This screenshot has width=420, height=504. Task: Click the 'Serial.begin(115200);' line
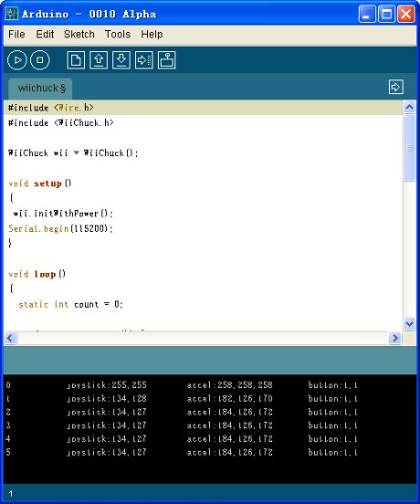click(x=61, y=229)
